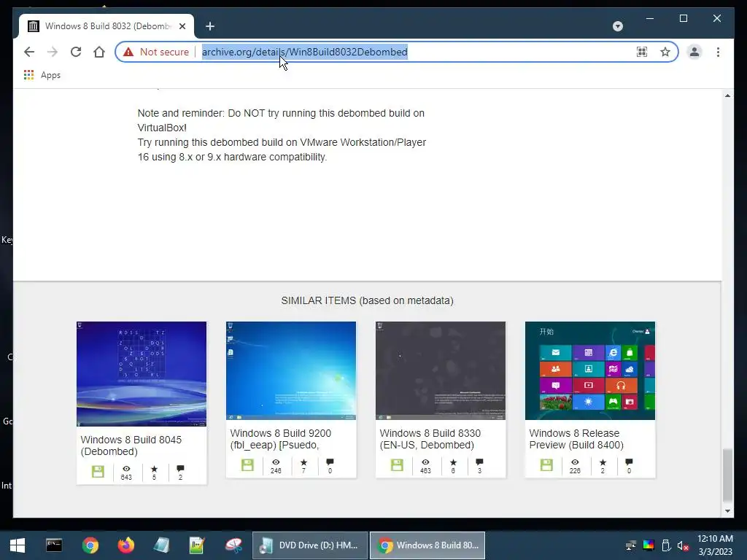
Task: Open the Windows 8 Build 8045 (Debombed) title link
Action: click(131, 446)
